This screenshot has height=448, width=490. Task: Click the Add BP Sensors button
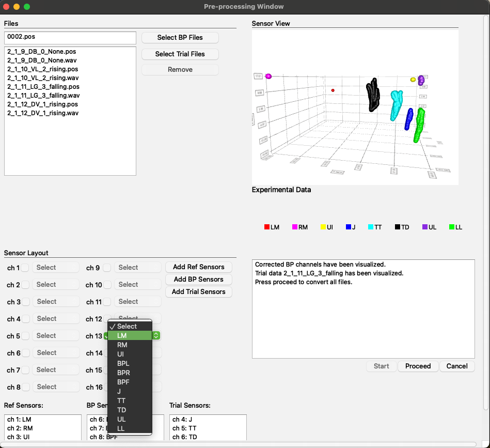pyautogui.click(x=198, y=279)
